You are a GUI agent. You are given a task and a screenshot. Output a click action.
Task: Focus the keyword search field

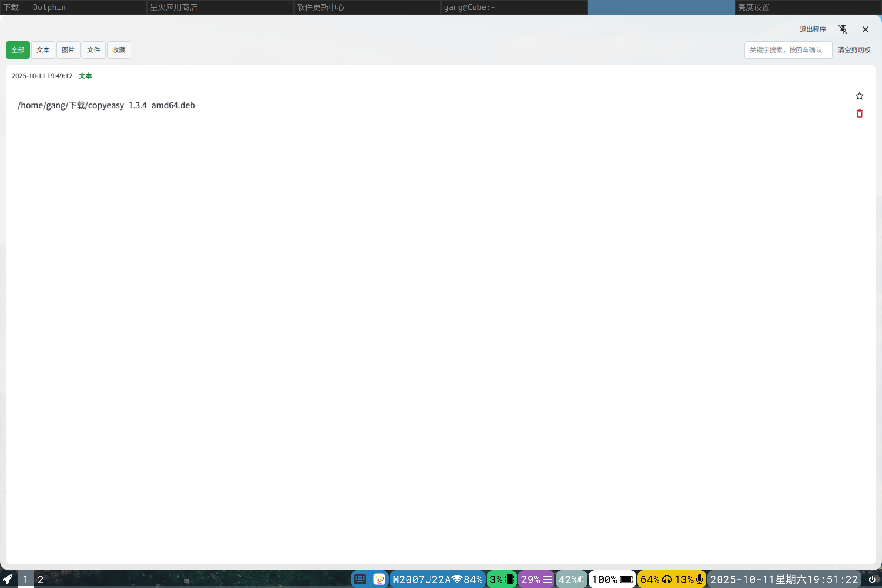788,50
